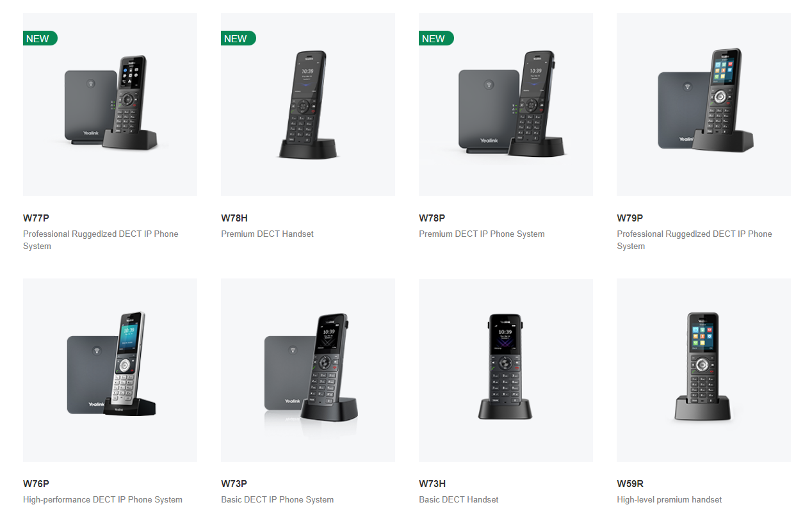The height and width of the screenshot is (523, 812).
Task: Select the W79P product name
Action: coord(630,218)
